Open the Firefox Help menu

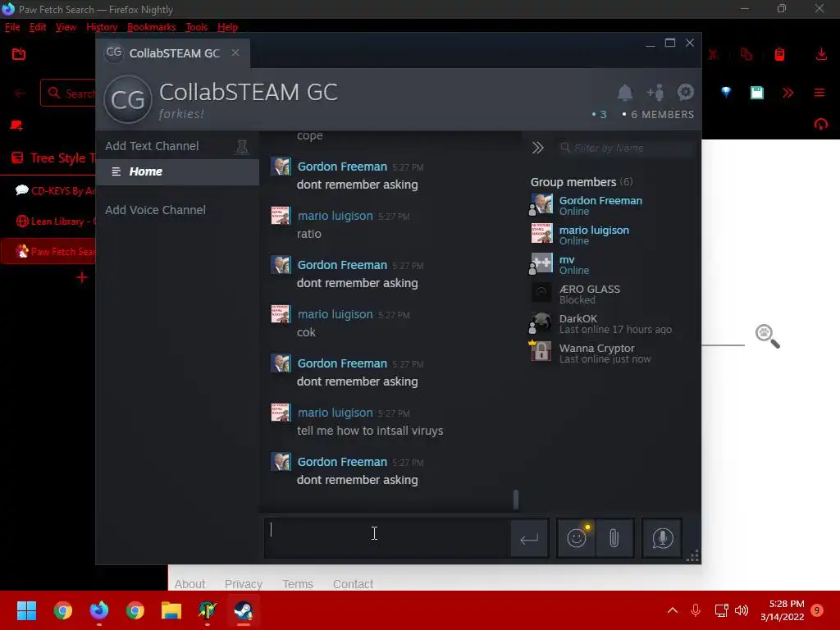point(228,27)
